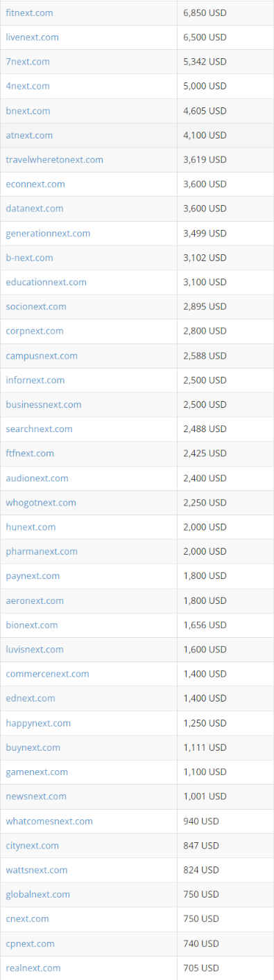Select the b-next.com link
Screen dimensions: 274x980
coord(29,258)
